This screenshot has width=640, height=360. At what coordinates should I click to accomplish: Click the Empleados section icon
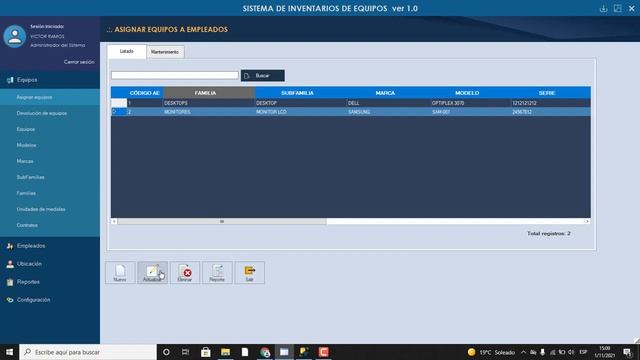pos(10,246)
